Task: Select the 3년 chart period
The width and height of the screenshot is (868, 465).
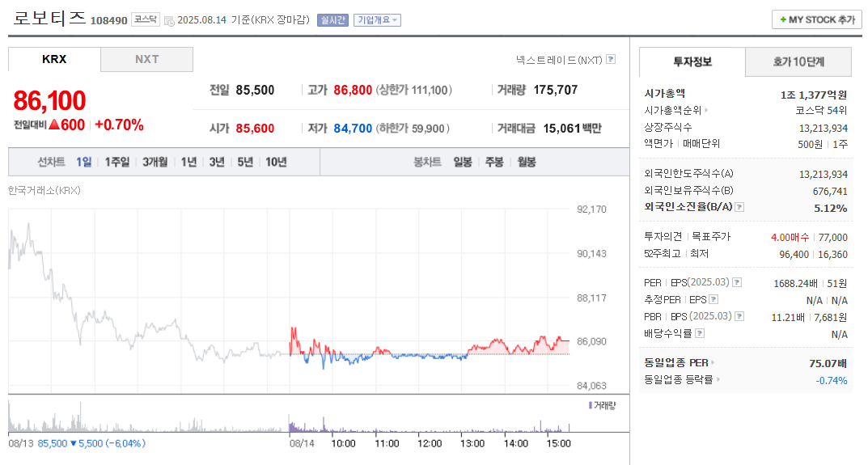Action: (217, 163)
